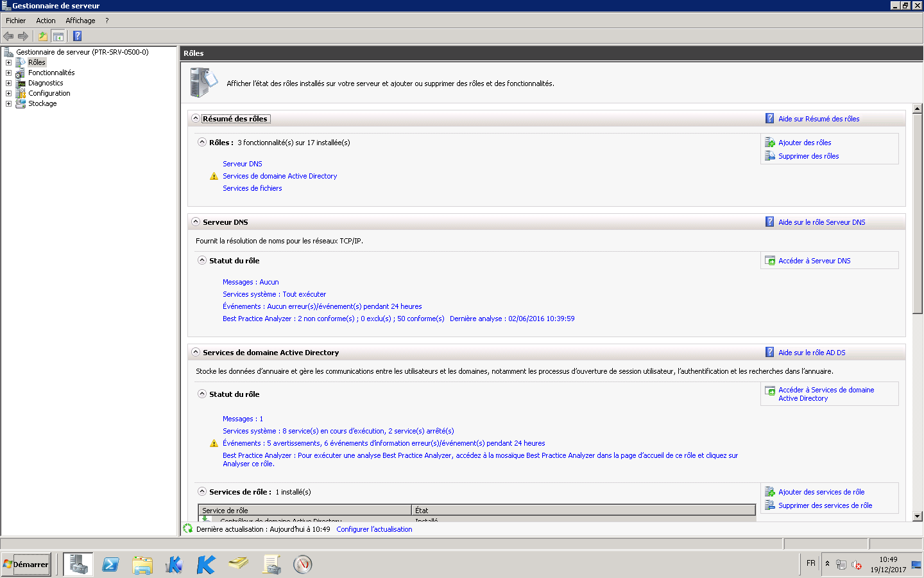Open Services système link under Active Directory

pyautogui.click(x=338, y=431)
